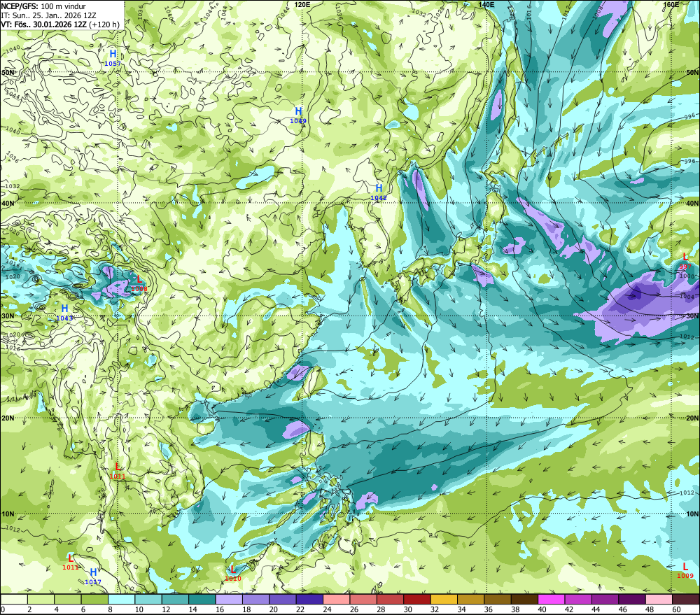
Task: Click the H 1042 high pressure marker
Action: coord(379,192)
